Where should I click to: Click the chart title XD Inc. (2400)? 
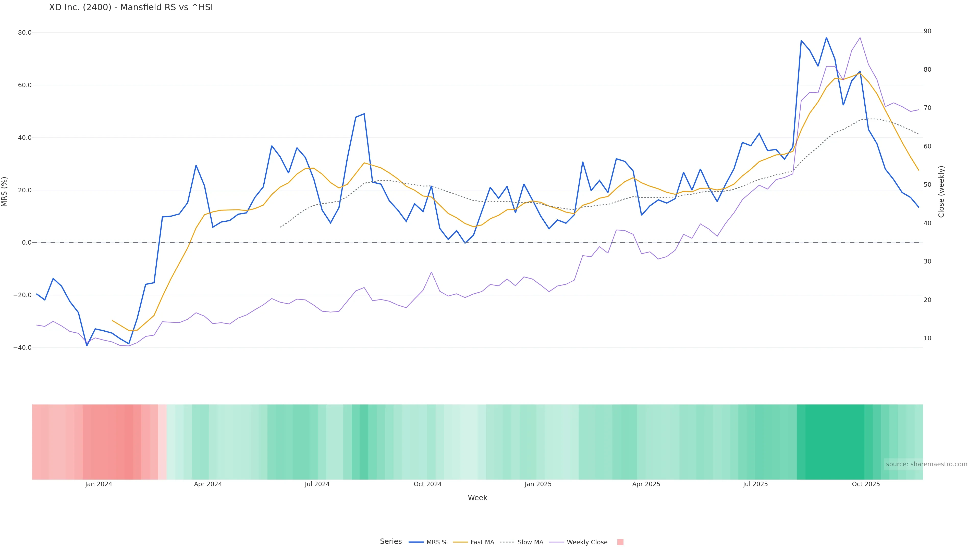click(x=131, y=7)
